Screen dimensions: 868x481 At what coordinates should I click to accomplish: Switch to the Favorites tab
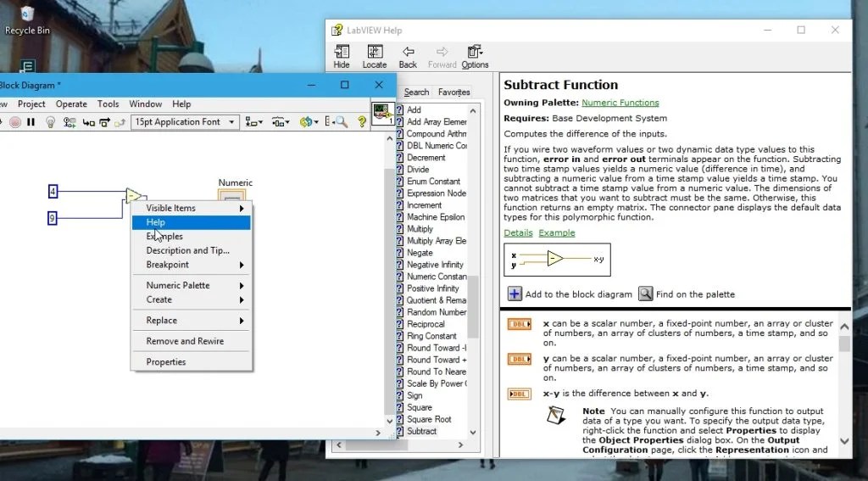pos(454,92)
